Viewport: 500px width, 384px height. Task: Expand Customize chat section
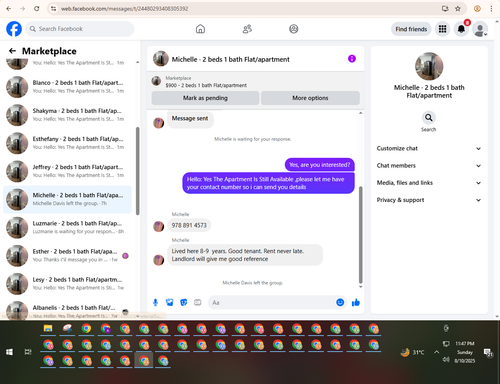[429, 148]
